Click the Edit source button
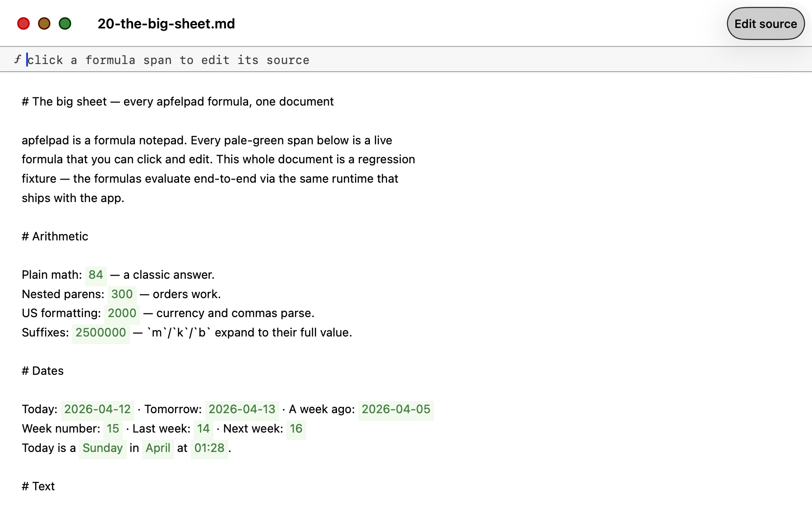 coord(765,23)
